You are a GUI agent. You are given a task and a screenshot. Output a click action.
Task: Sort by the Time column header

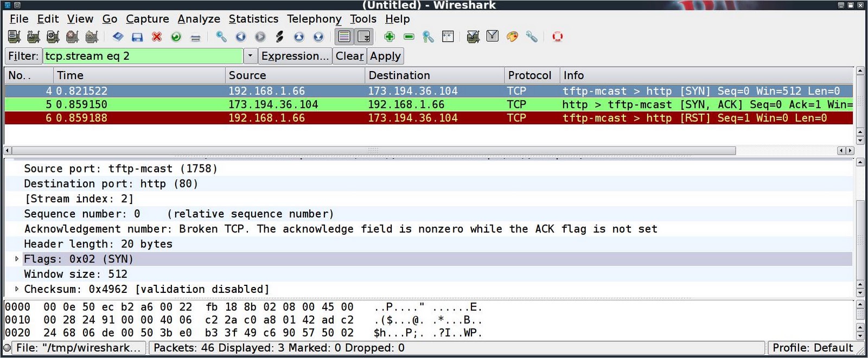click(x=139, y=75)
